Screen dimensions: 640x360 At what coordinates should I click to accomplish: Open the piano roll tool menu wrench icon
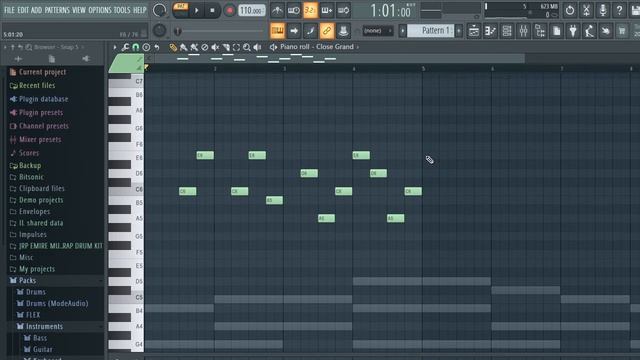[x=125, y=47]
